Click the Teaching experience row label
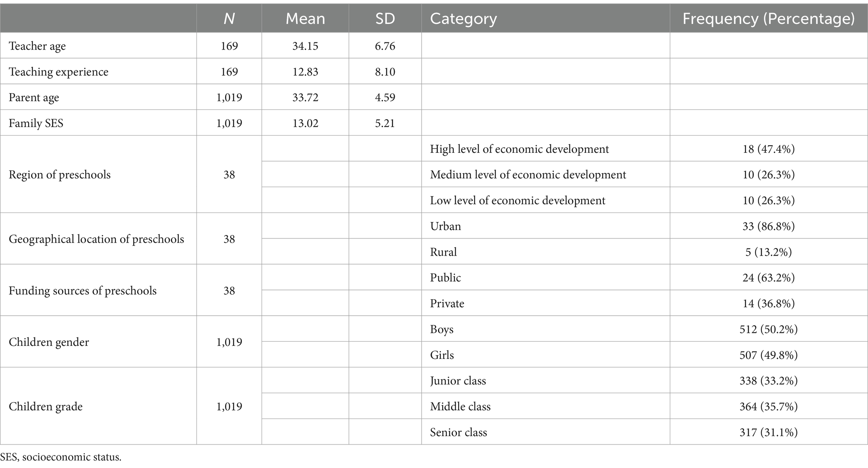This screenshot has height=468, width=868. point(58,72)
